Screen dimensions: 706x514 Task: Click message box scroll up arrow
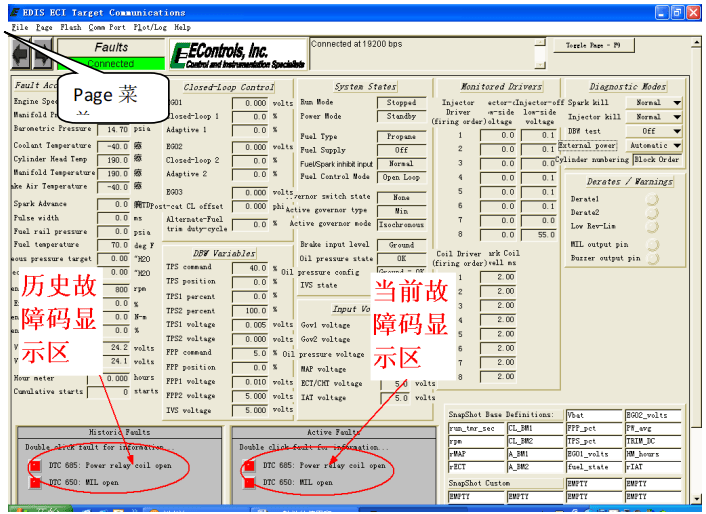[x=540, y=43]
